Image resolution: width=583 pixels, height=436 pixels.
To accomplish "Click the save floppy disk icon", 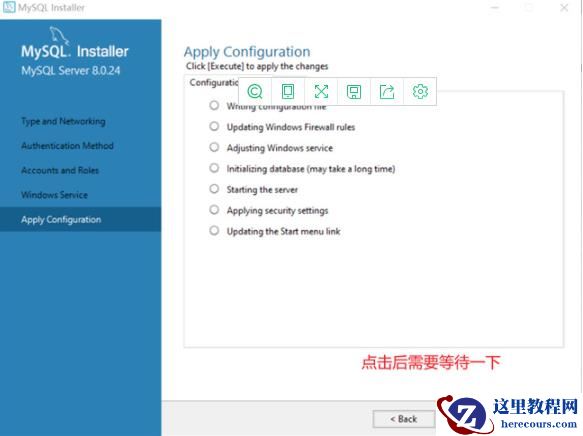I will [354, 91].
